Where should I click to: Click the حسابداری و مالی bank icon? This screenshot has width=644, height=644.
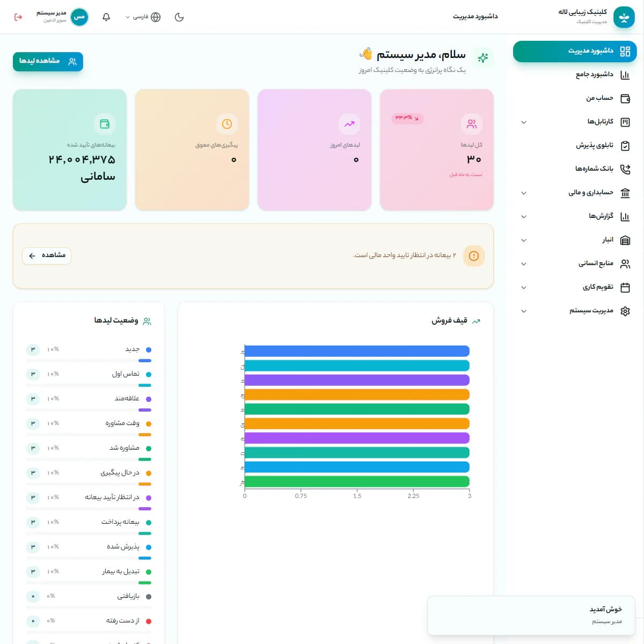[625, 193]
